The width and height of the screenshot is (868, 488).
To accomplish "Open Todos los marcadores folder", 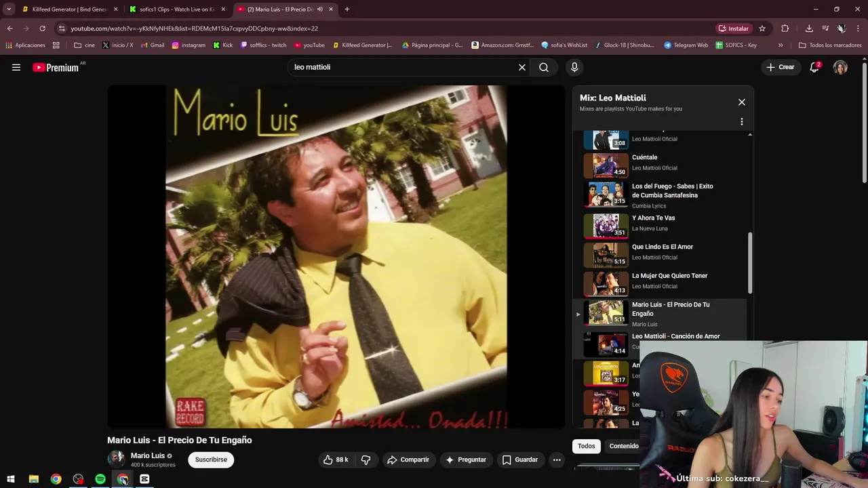I will [x=831, y=45].
